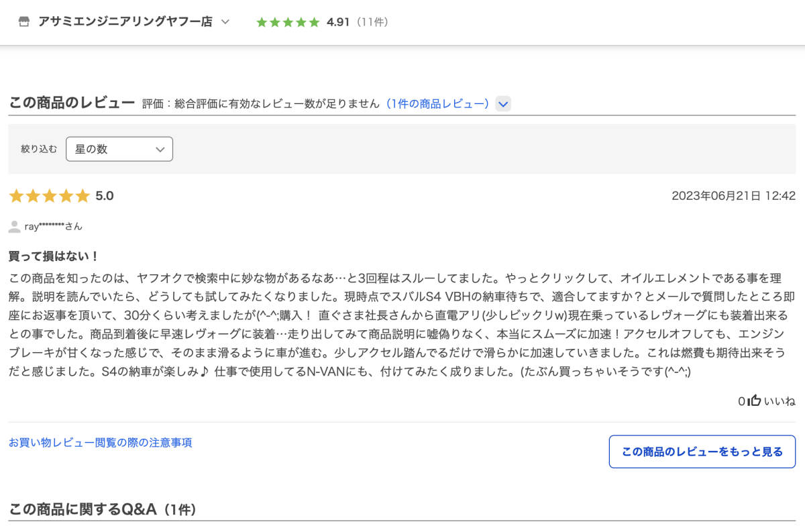Image resolution: width=805 pixels, height=532 pixels.
Task: Click the first green star beside the store name
Action: tap(261, 21)
